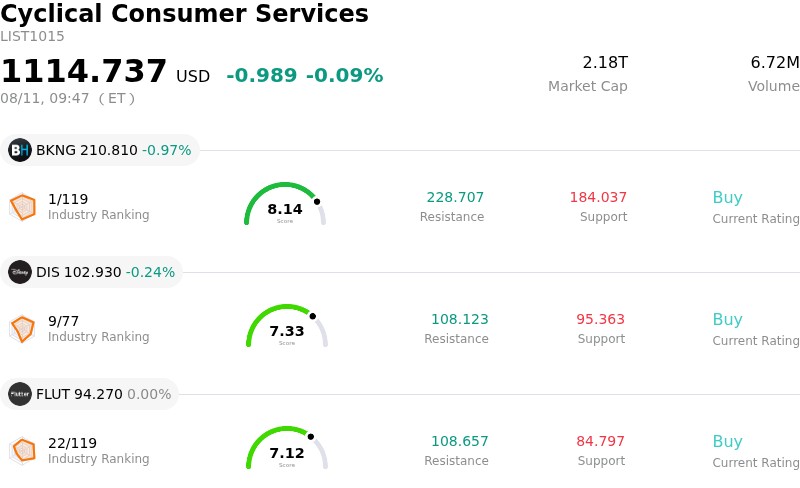This screenshot has width=800, height=488.
Task: Open the FLUT 94.270 stock chip
Action: [90, 394]
